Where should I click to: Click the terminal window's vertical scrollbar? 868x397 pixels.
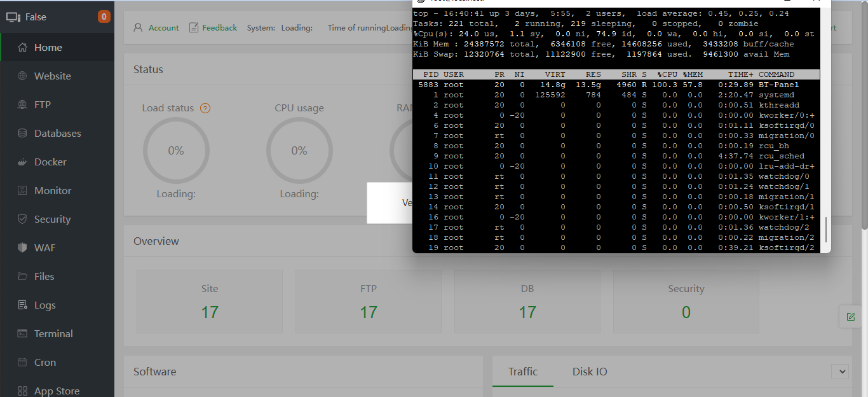826,229
